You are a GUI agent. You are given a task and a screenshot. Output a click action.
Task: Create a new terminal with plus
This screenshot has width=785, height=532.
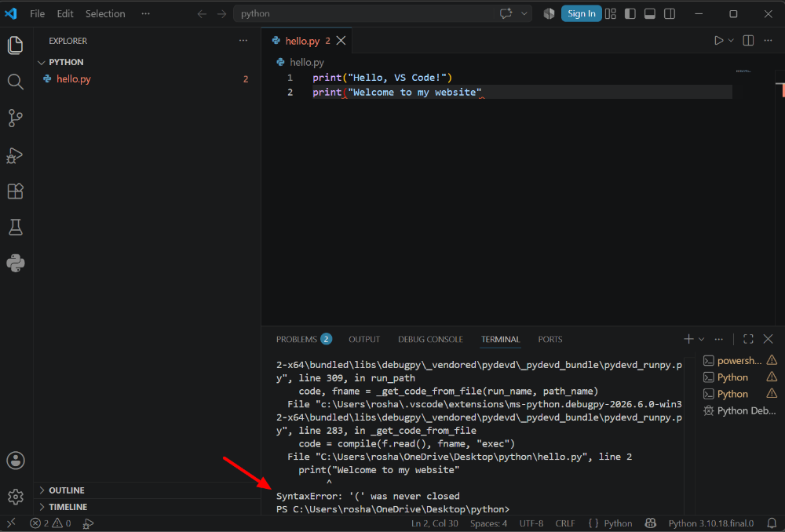coord(688,339)
